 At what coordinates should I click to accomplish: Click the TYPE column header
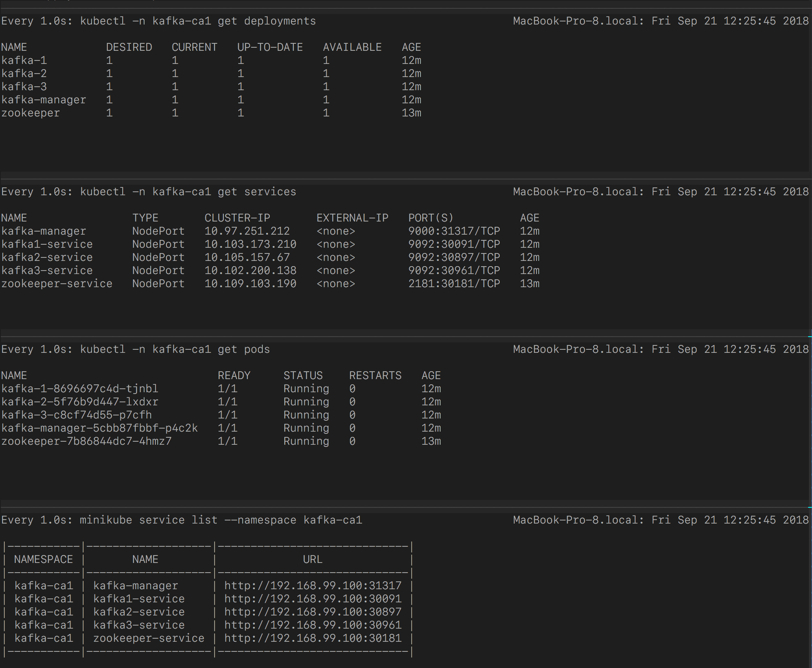(x=145, y=218)
